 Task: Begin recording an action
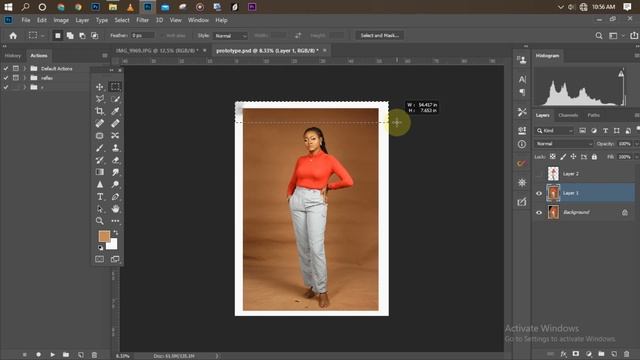pos(38,355)
